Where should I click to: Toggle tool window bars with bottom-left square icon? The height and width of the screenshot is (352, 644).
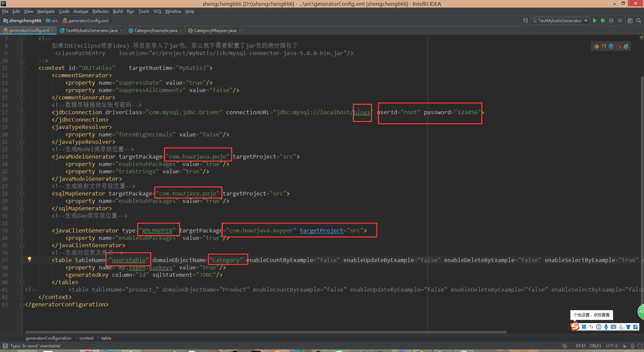pos(5,346)
